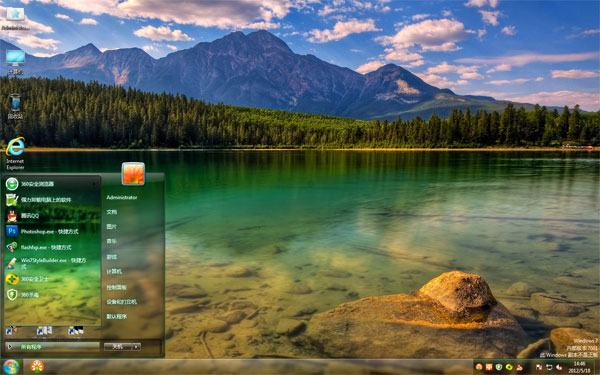Select the Computer desktop icon
Viewport: 600px width, 375px height.
[x=15, y=62]
